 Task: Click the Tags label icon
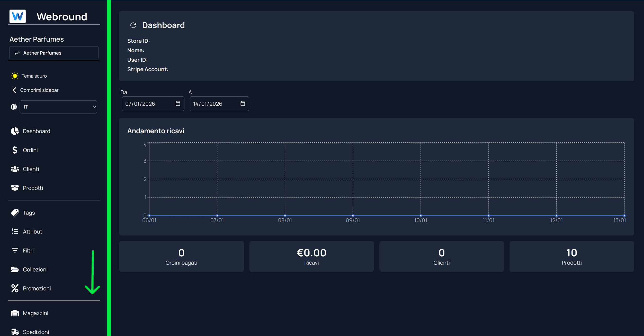coord(15,213)
